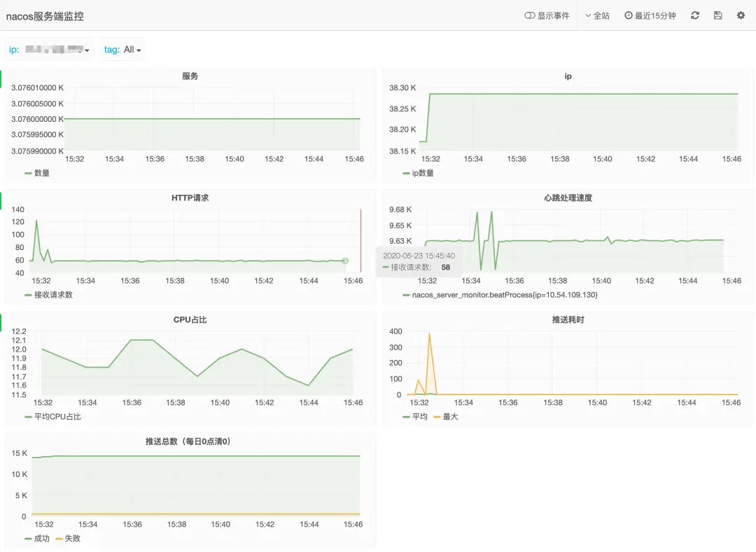Open the tag All dropdown
The height and width of the screenshot is (552, 756).
pyautogui.click(x=122, y=49)
